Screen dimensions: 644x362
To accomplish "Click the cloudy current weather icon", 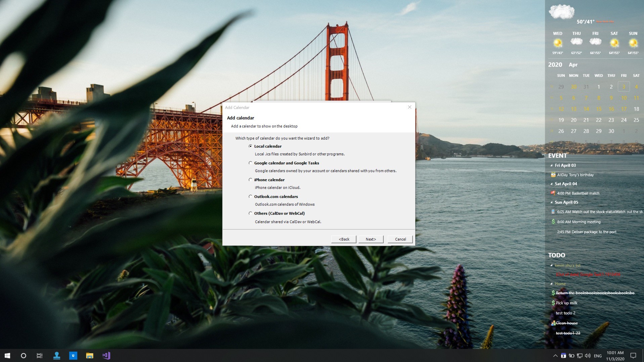I will [561, 11].
